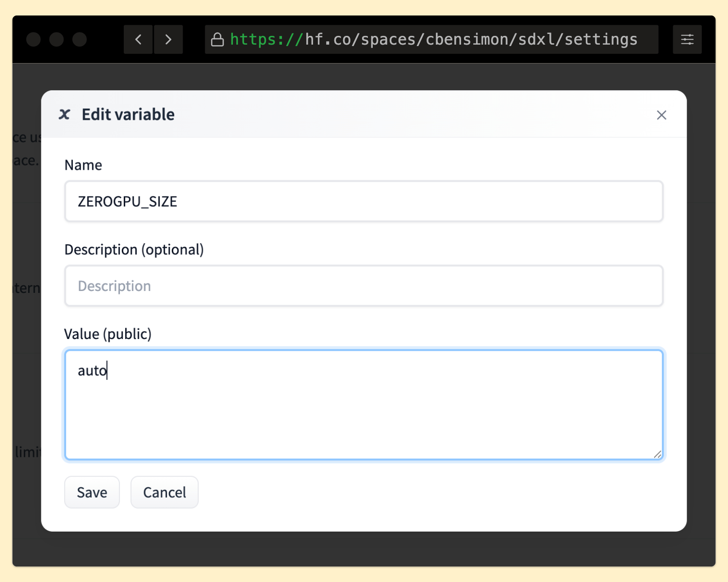Click the "Name" field label
Image resolution: width=728 pixels, height=582 pixels.
[83, 165]
